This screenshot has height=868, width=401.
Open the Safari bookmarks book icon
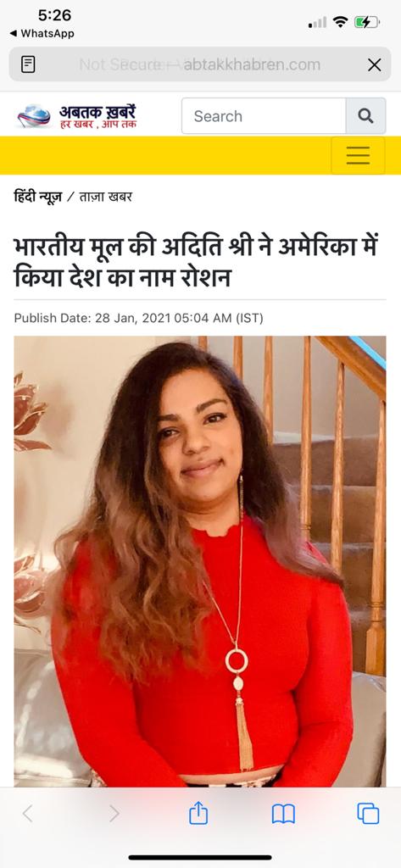pyautogui.click(x=283, y=814)
